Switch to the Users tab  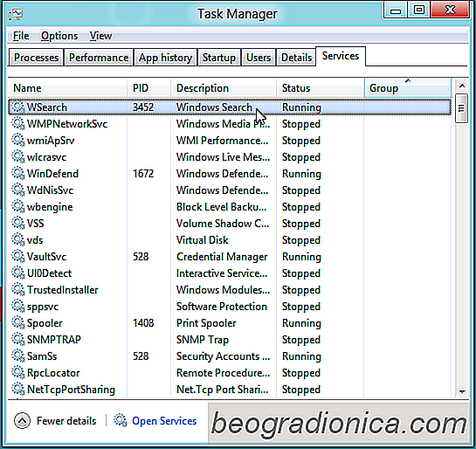tap(259, 58)
